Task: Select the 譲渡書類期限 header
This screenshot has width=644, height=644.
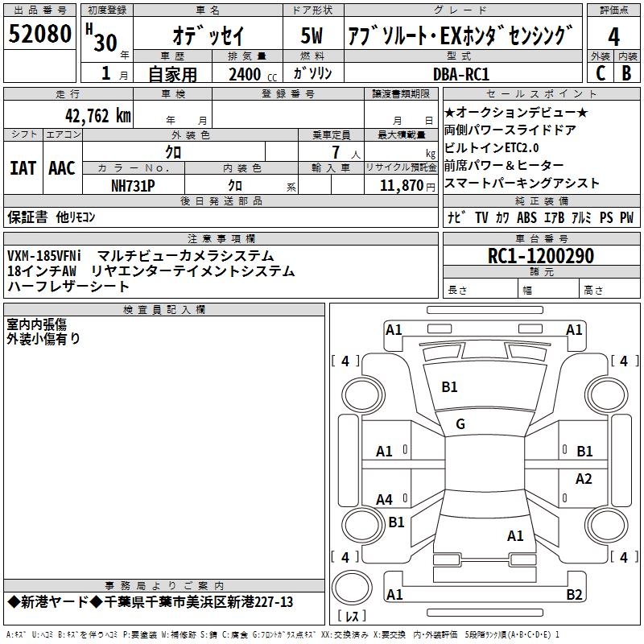Action: tap(401, 93)
